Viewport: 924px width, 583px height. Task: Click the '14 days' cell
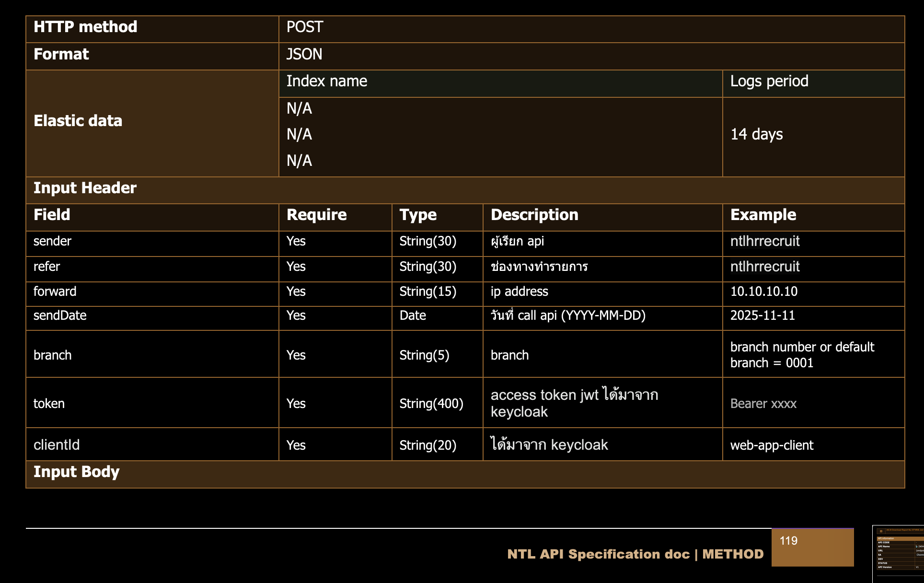756,134
